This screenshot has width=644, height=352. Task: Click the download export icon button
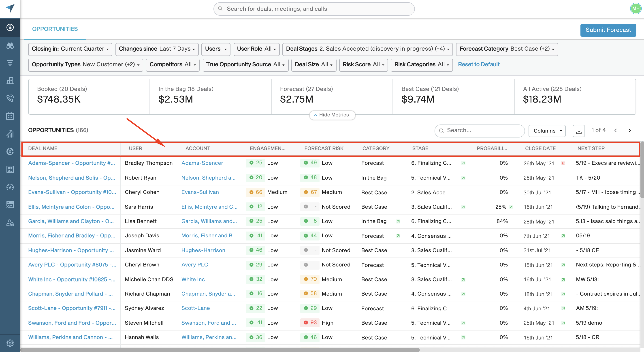pyautogui.click(x=579, y=131)
